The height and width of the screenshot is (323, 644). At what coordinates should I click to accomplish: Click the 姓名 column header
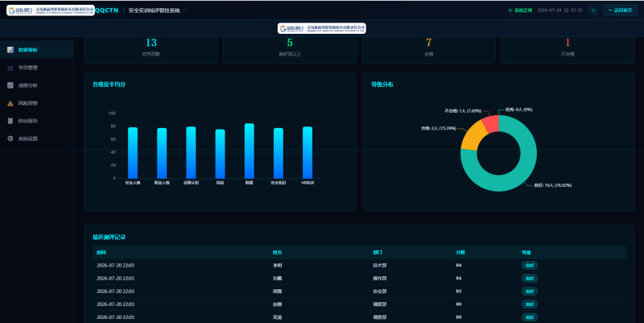pos(277,252)
